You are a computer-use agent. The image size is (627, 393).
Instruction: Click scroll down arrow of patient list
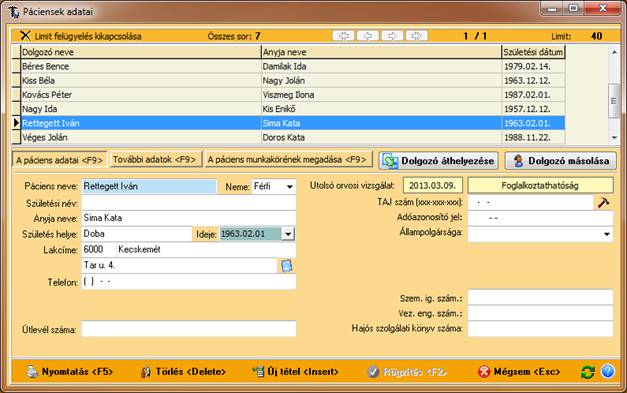(614, 138)
